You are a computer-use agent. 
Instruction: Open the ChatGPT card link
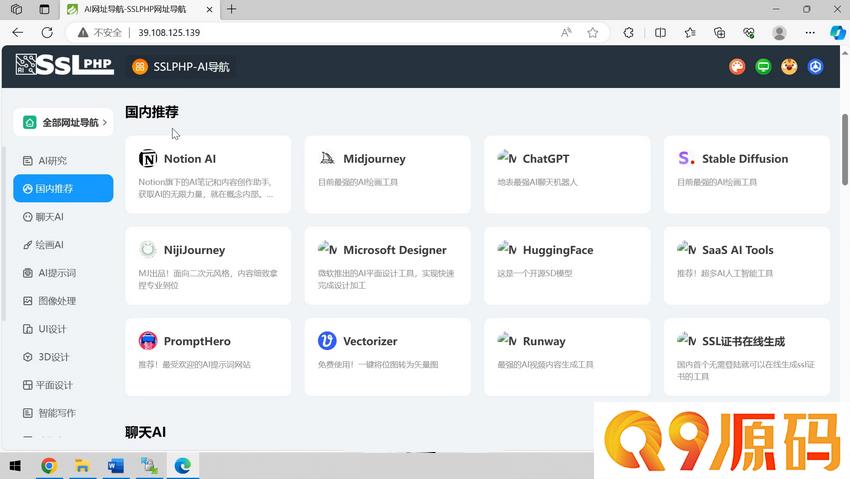click(x=567, y=174)
